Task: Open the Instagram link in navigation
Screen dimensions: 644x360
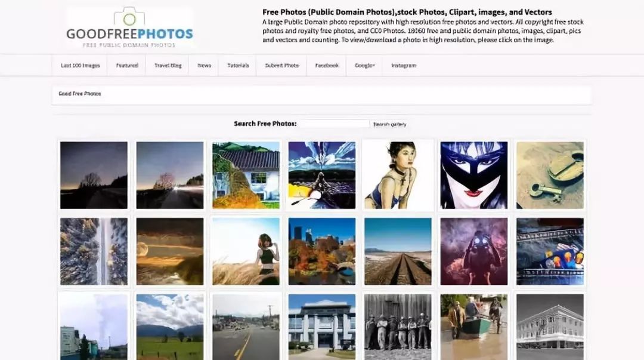Action: coord(403,66)
